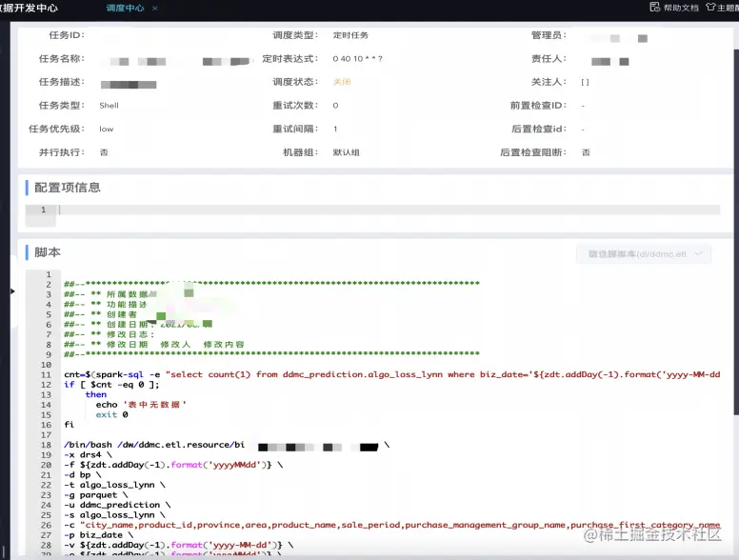Click the shirt-shaped theme icon
The width and height of the screenshot is (739, 560).
tap(710, 7)
